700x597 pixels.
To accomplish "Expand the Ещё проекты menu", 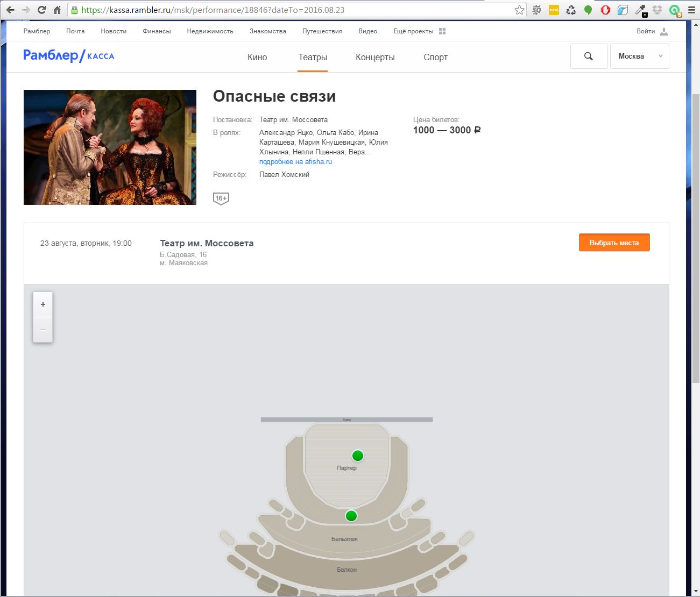I will (419, 31).
